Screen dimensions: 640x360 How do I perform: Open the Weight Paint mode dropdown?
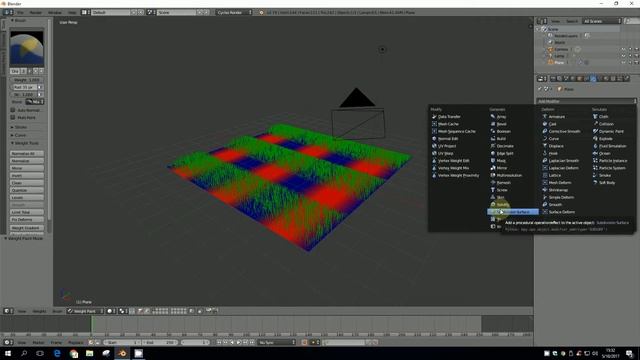tap(85, 311)
